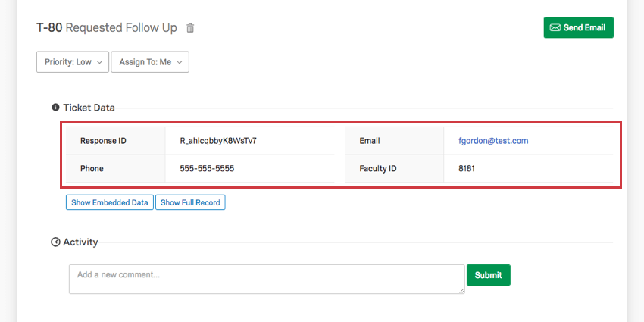Click the Activity clock icon
The width and height of the screenshot is (644, 322).
tap(55, 242)
